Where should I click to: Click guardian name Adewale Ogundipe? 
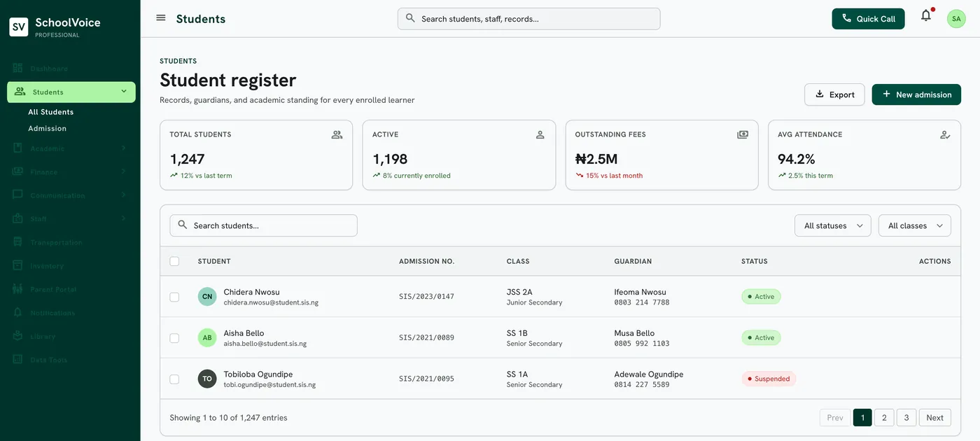(649, 374)
